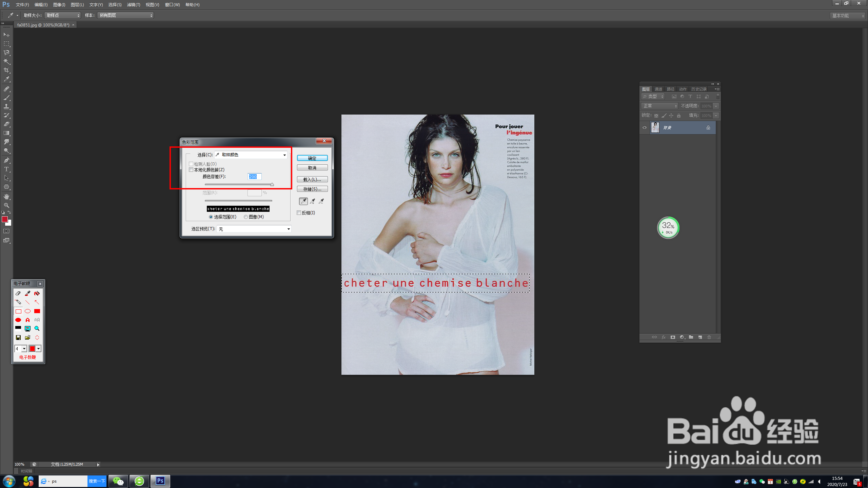Click the new layer icon in Layers panel
Viewport: 868px width, 488px height.
[x=700, y=337]
